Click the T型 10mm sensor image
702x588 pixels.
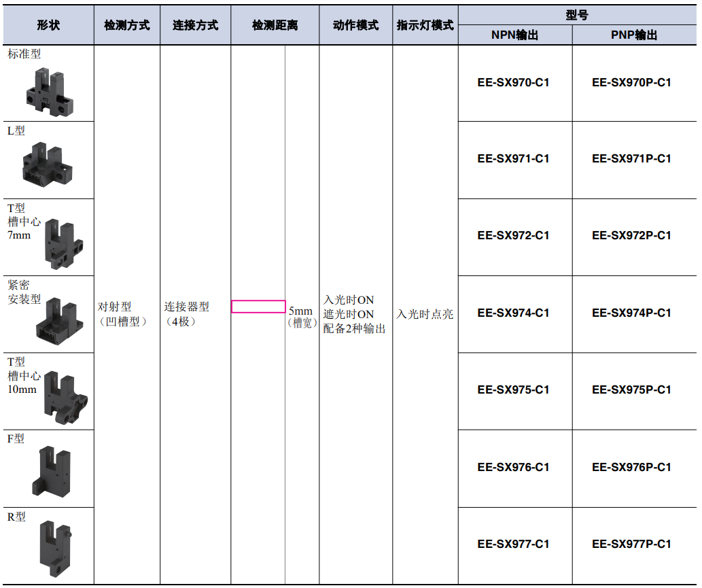coord(65,398)
